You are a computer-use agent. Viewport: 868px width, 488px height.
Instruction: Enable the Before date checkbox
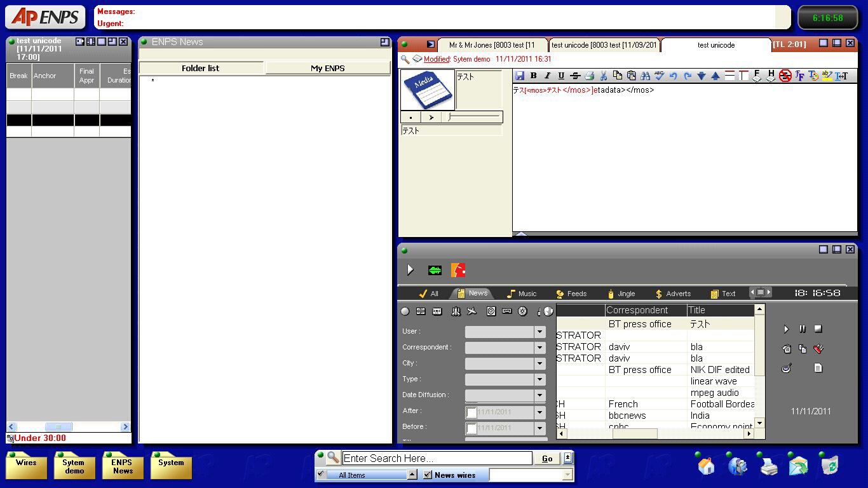tap(471, 428)
